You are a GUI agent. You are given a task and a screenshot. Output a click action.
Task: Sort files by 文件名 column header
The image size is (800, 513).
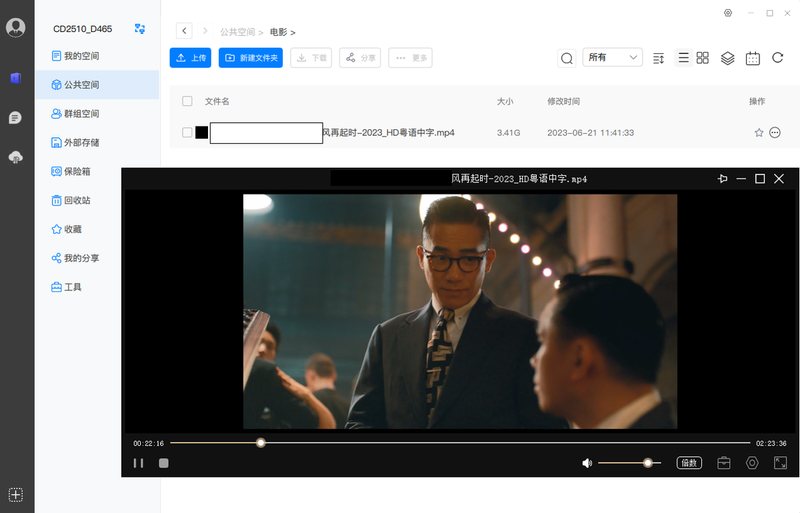tap(217, 101)
